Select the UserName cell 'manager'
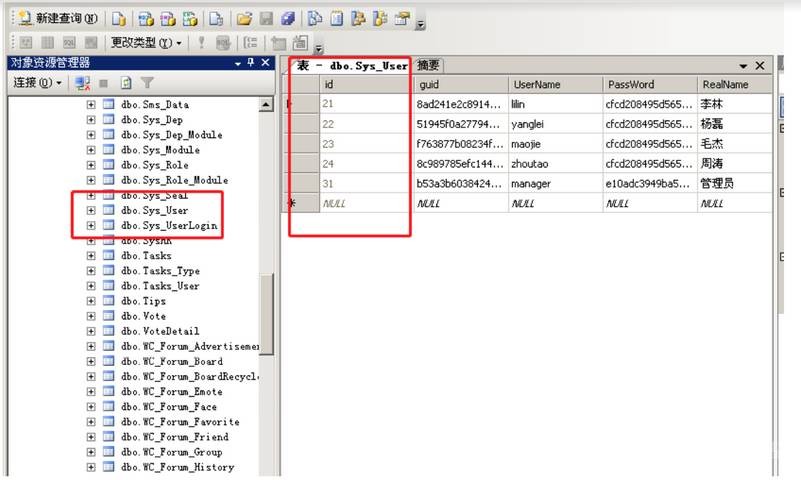Viewport: 801px width, 480px height. (556, 184)
